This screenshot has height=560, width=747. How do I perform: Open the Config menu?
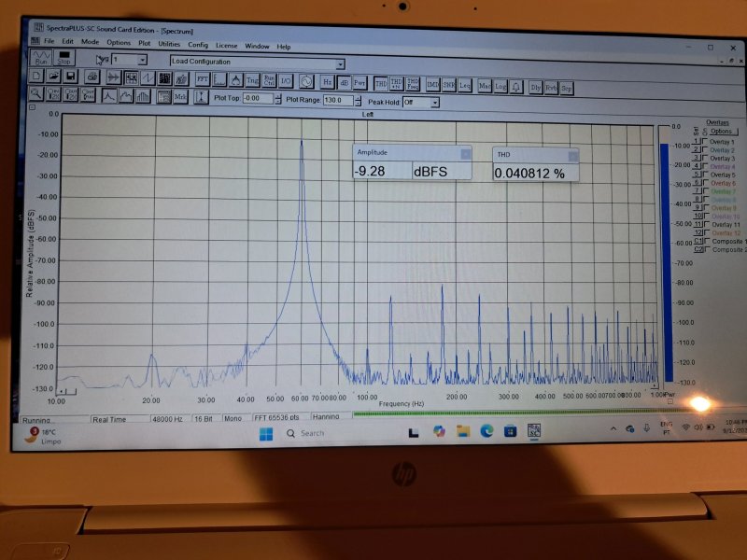point(198,45)
